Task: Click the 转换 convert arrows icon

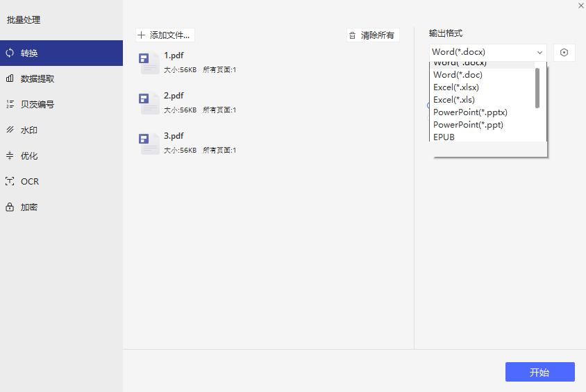Action: pyautogui.click(x=10, y=53)
